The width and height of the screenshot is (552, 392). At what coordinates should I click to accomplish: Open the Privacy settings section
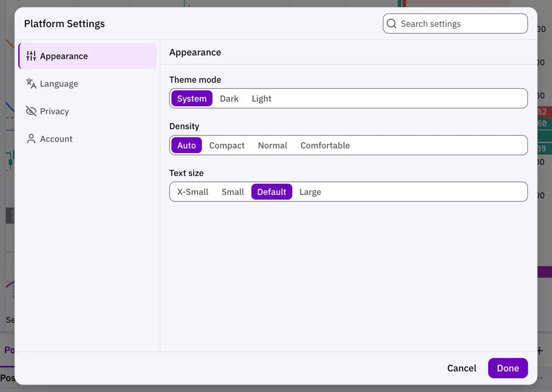(88, 111)
